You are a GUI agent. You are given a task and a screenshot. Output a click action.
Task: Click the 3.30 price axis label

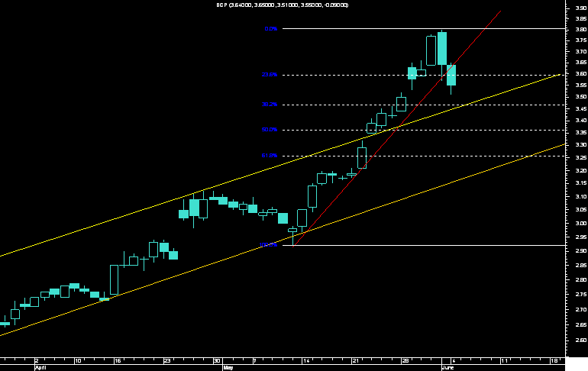click(x=581, y=145)
